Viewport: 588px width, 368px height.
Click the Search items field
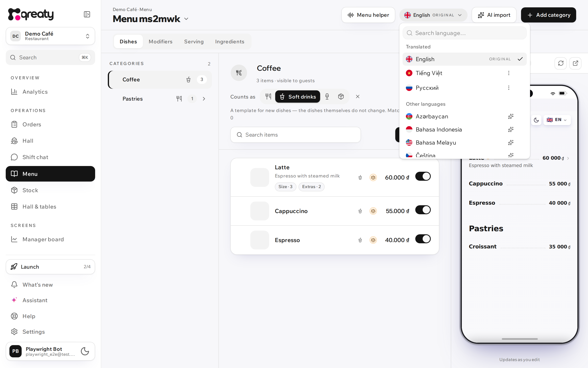click(295, 135)
